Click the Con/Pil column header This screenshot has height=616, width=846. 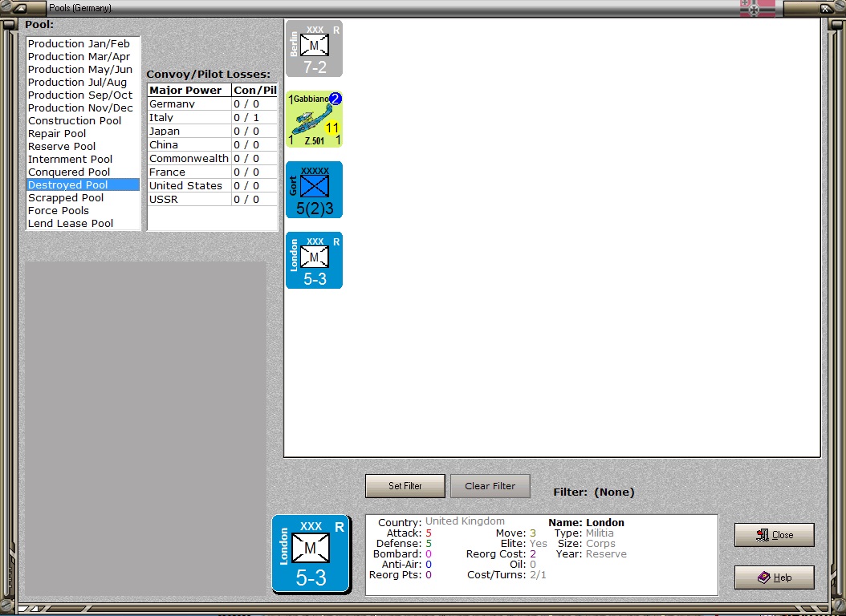click(254, 90)
